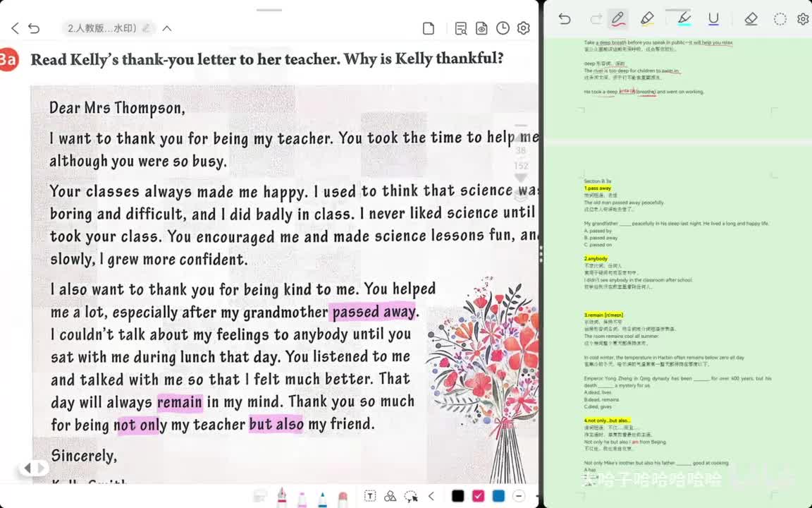Click the page-flip arrows button near Sincerely
The image size is (812, 508).
click(33, 468)
